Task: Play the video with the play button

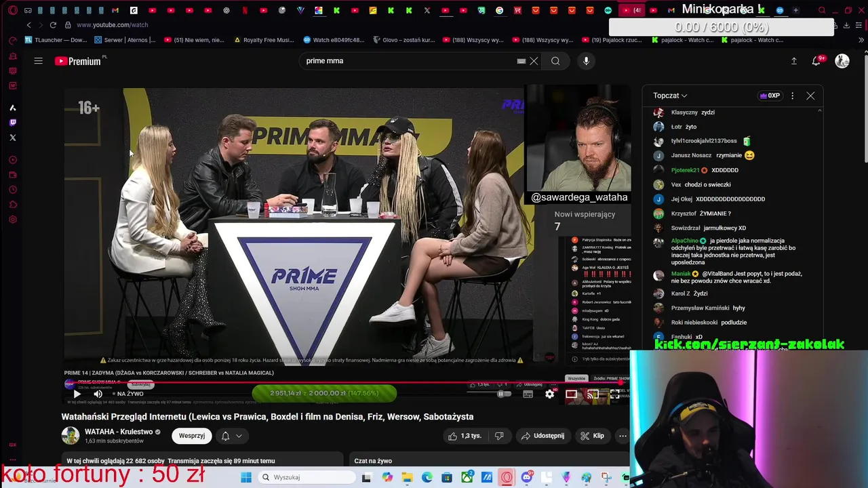Action: pyautogui.click(x=77, y=394)
